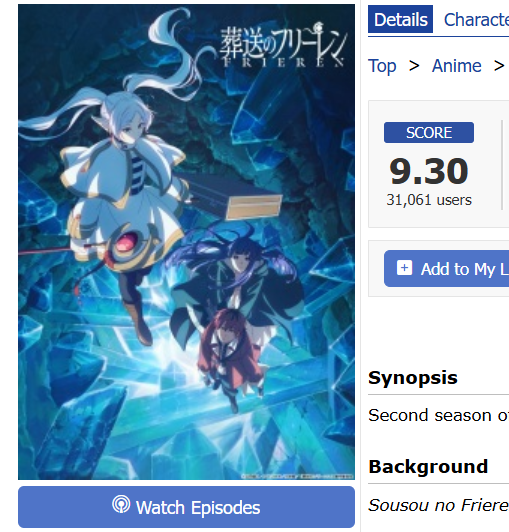Viewport: 509px width, 532px height.
Task: Click the breadcrumb arrow after Anime
Action: click(499, 65)
